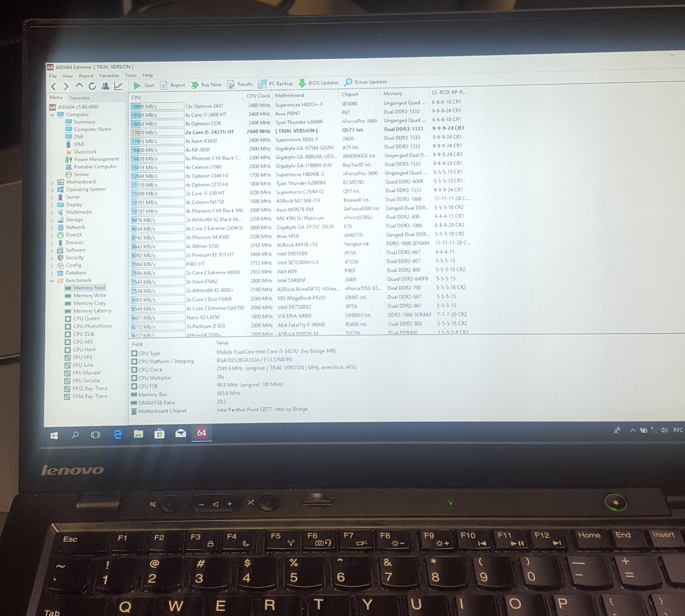The width and height of the screenshot is (685, 616).
Task: Click the Memory column header
Action: click(393, 93)
